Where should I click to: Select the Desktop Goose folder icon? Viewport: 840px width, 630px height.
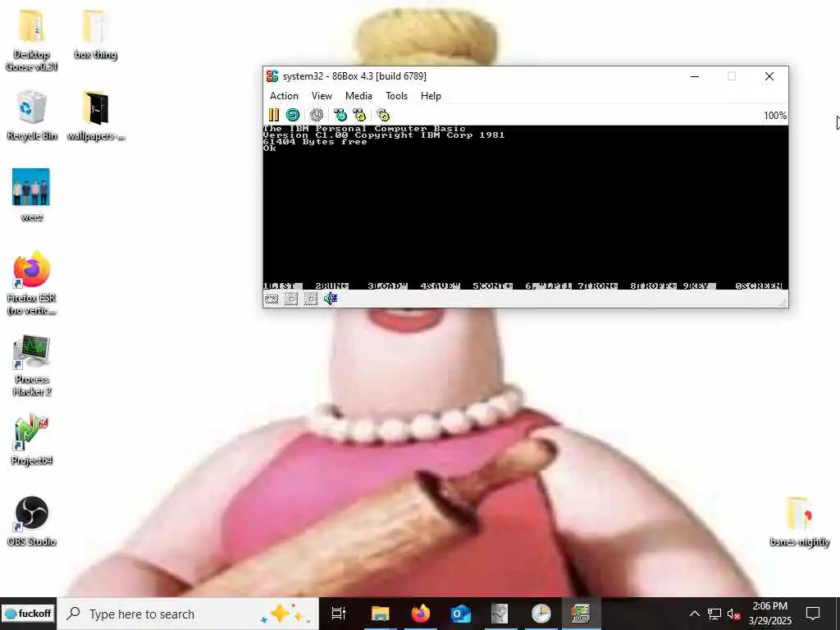point(32,40)
